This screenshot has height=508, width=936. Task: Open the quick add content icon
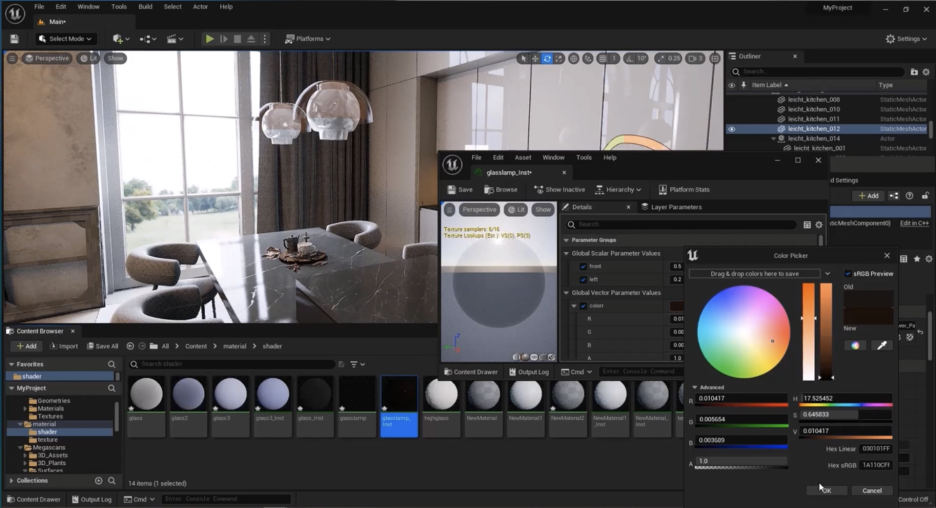(x=121, y=39)
